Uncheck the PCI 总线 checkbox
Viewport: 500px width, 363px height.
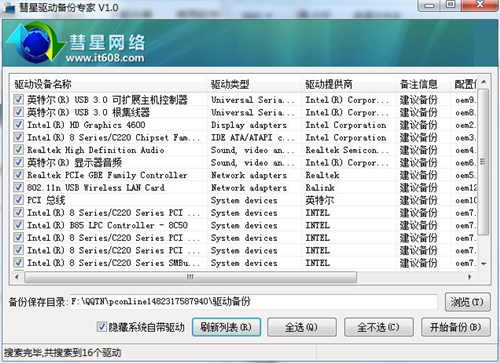[19, 200]
